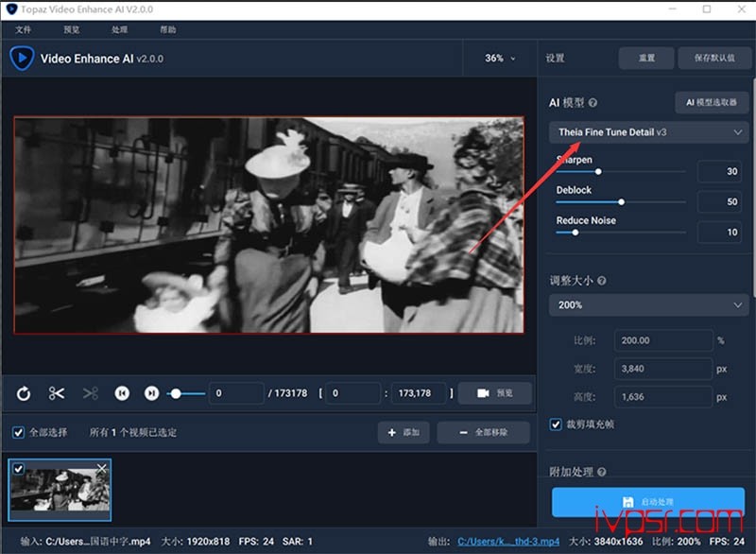
Task: Click the blue start processing button
Action: (x=648, y=502)
